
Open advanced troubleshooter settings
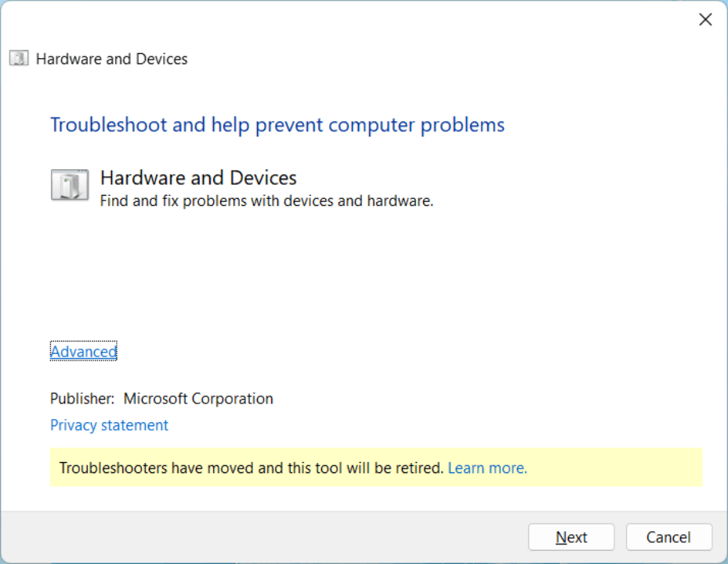pyautogui.click(x=83, y=351)
